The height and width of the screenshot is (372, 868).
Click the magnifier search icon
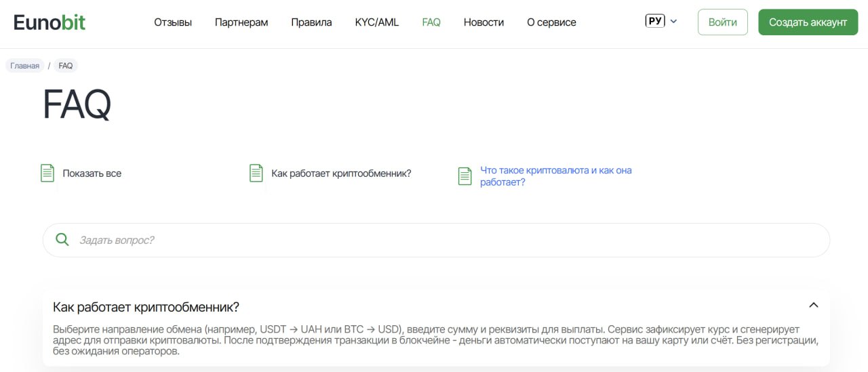click(x=62, y=239)
